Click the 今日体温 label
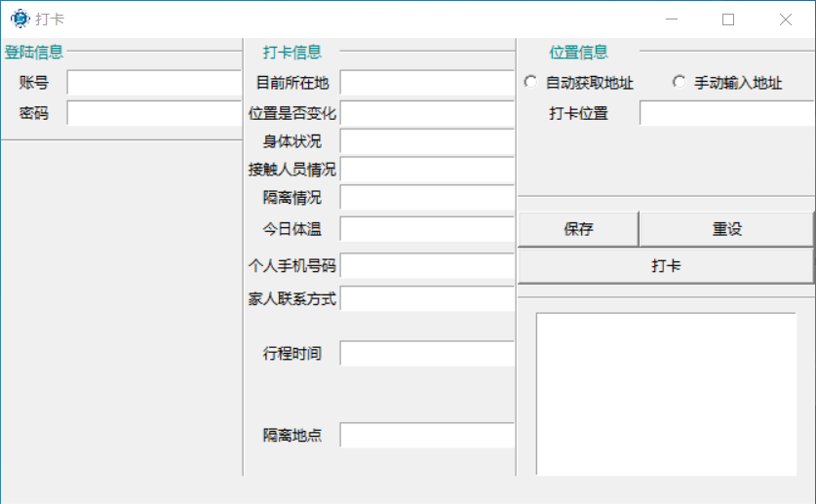 (291, 229)
